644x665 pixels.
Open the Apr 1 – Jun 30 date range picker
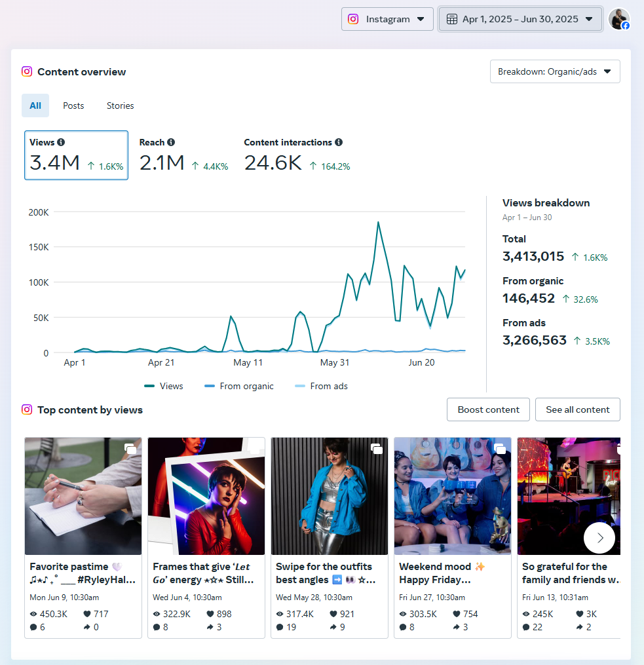(520, 18)
